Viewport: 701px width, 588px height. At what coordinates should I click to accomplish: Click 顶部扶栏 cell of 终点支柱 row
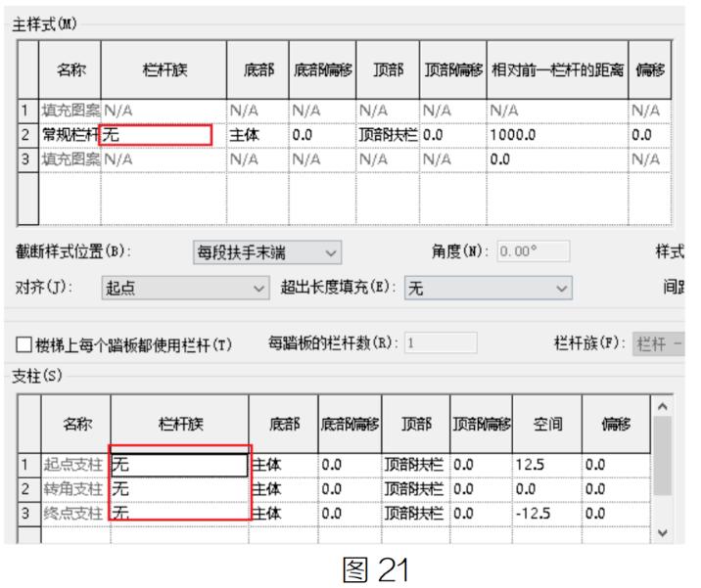click(415, 514)
